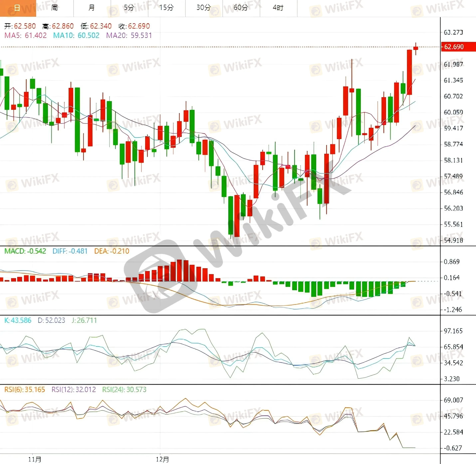Choose the 15分 interval tab

[x=166, y=8]
